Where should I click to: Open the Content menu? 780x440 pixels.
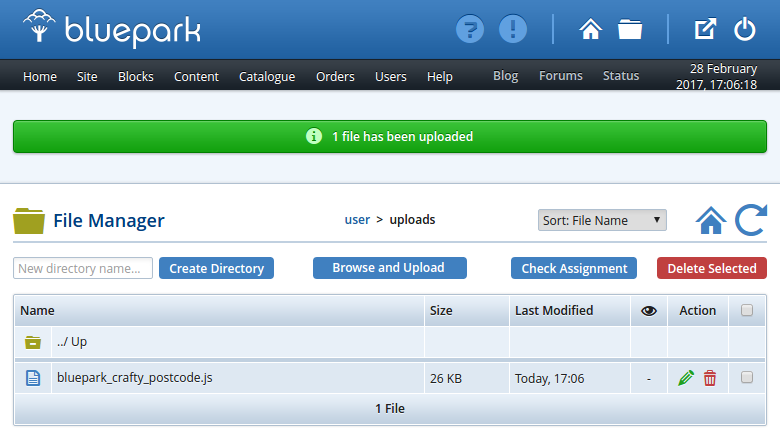click(196, 77)
